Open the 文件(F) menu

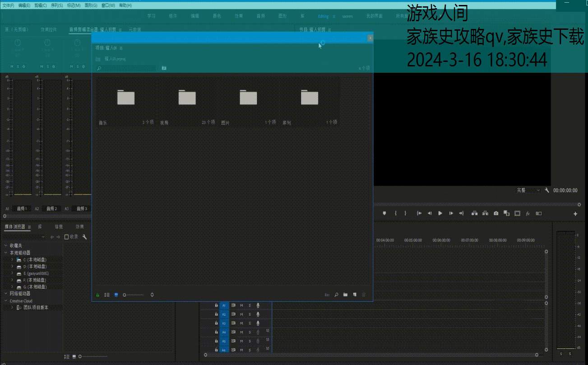(x=8, y=5)
